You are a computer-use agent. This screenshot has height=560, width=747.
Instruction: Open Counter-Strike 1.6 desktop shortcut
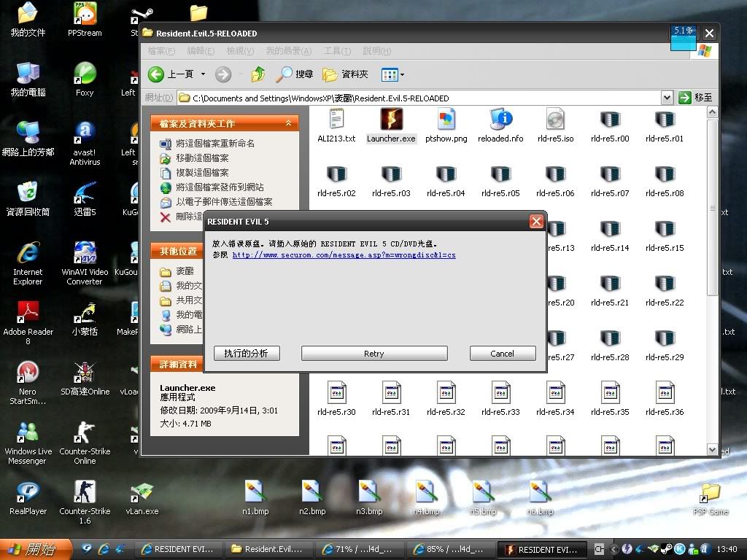coord(85,494)
